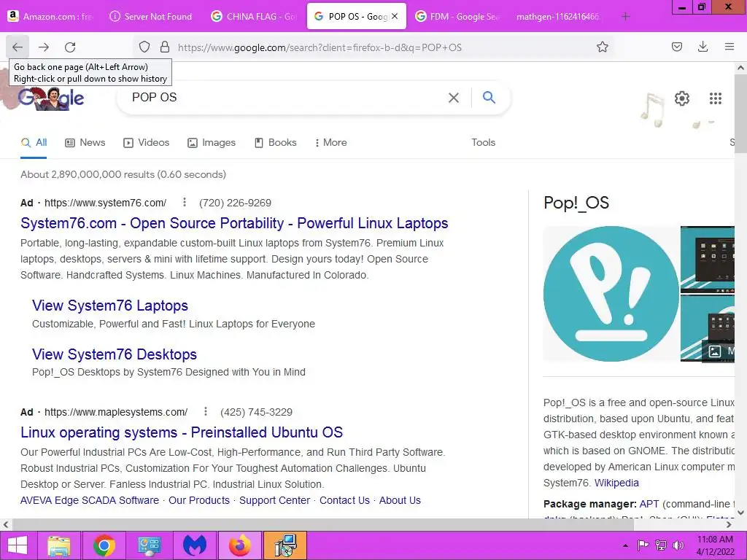Screen dimensions: 747x560
Task: Select the Images results tab
Action: 212,142
